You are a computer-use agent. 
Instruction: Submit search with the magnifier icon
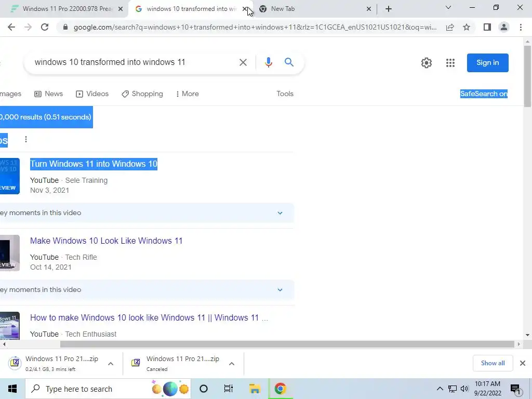289,62
